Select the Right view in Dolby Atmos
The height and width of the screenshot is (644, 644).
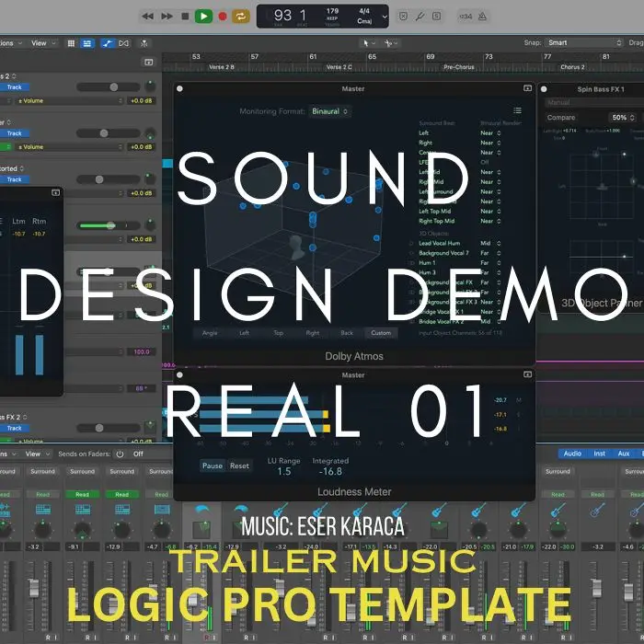click(x=313, y=333)
